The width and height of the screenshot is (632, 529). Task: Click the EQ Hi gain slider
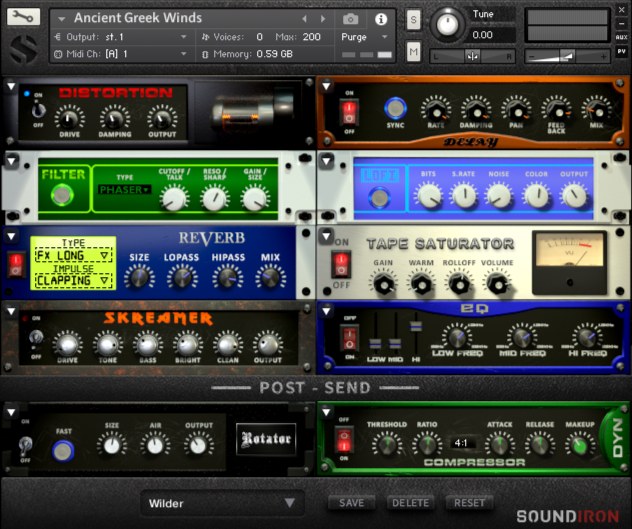coord(416,326)
